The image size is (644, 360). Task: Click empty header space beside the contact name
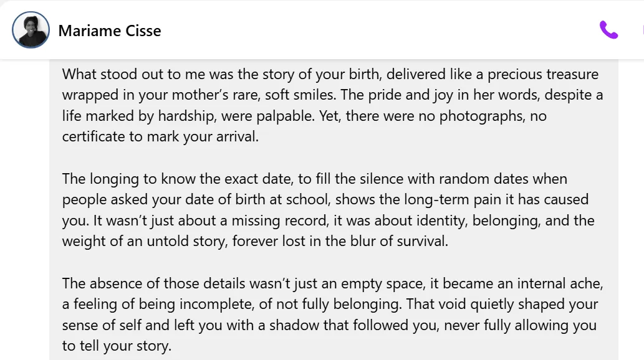coord(374,30)
